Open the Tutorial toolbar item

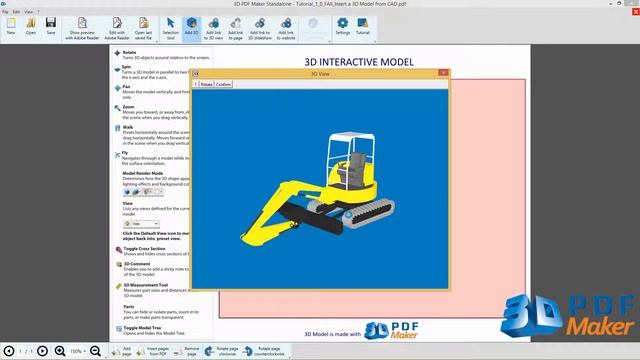(362, 26)
